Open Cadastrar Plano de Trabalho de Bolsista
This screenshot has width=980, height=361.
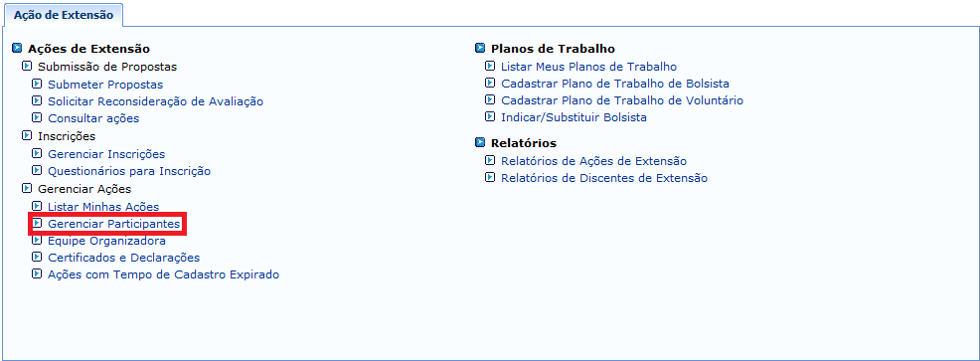click(x=615, y=84)
